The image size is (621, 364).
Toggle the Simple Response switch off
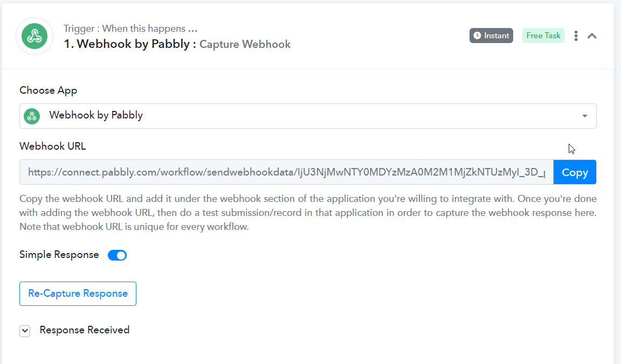pyautogui.click(x=117, y=255)
